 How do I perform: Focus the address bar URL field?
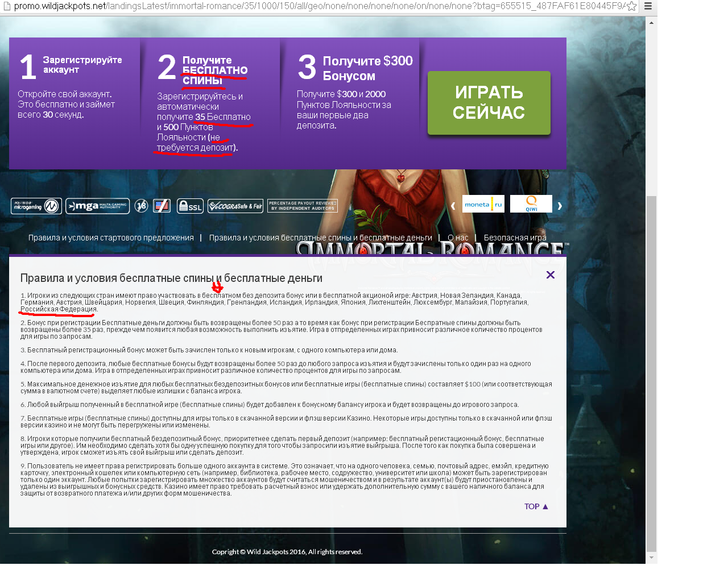tap(318, 6)
